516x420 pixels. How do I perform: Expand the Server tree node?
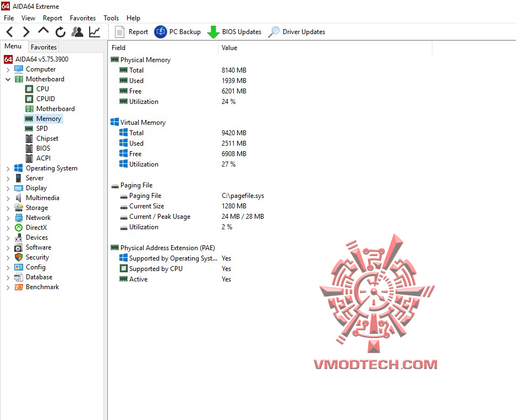pyautogui.click(x=8, y=179)
